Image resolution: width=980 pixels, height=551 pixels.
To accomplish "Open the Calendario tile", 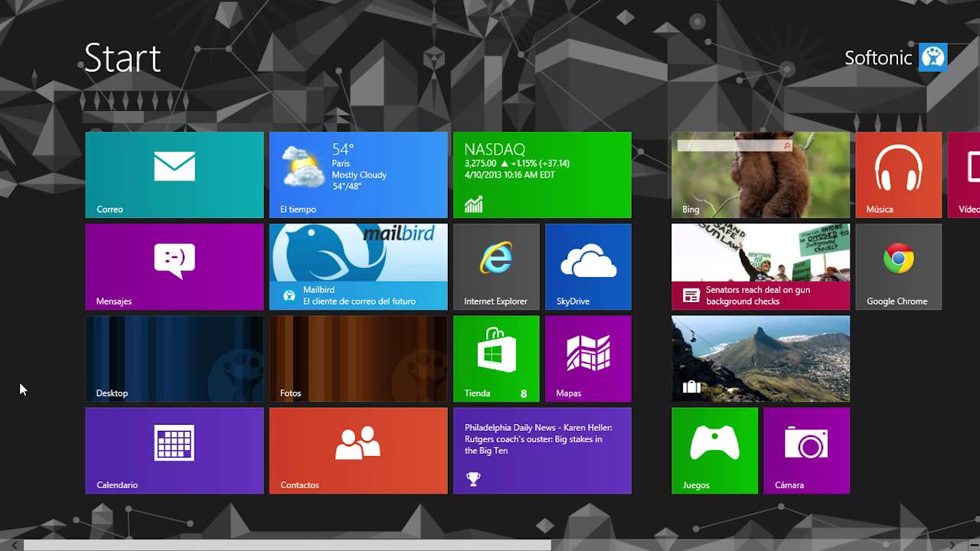I will point(175,451).
